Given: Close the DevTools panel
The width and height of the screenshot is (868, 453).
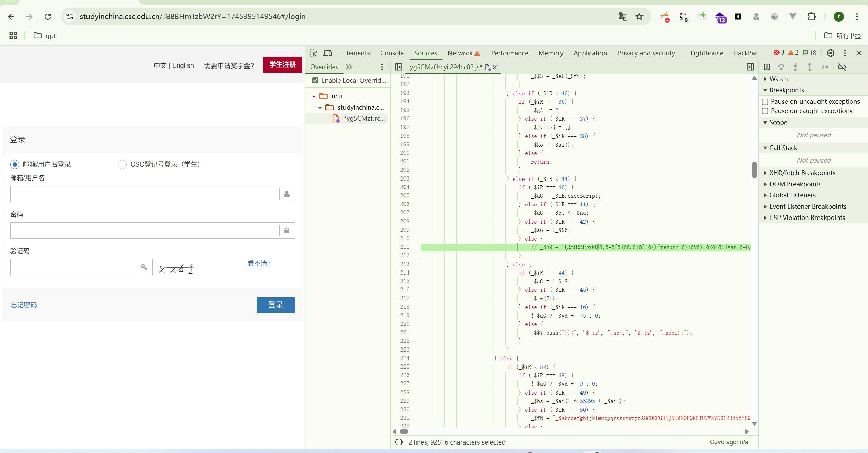Looking at the screenshot, I should 859,53.
